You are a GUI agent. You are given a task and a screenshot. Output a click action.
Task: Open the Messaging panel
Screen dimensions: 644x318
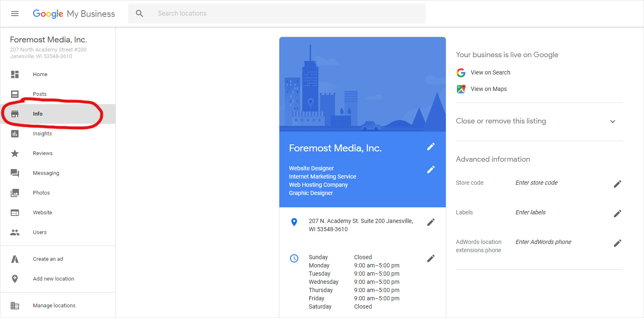pyautogui.click(x=15, y=173)
